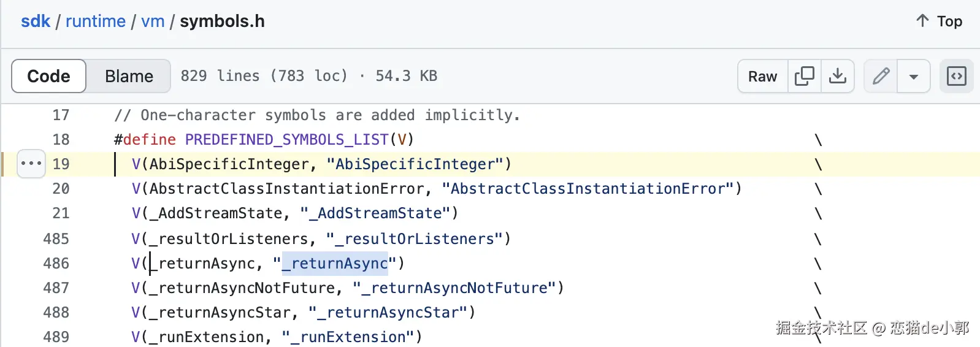Screen dimensions: 980x347
Task: Click line number 17
Action: point(61,115)
